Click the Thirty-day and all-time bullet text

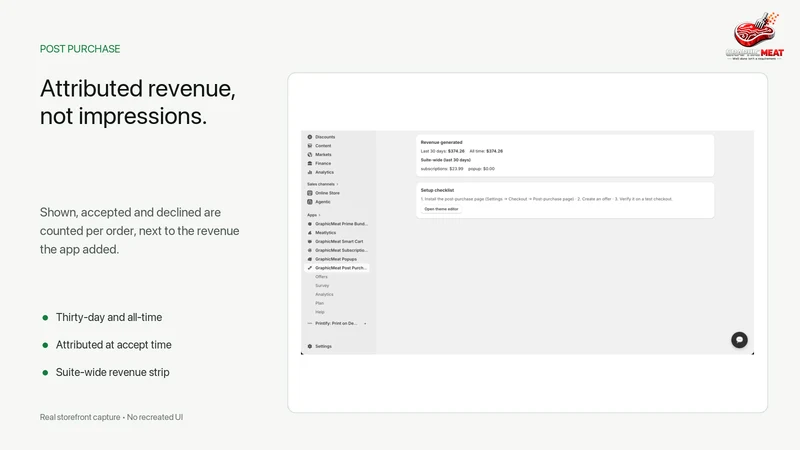pos(109,317)
